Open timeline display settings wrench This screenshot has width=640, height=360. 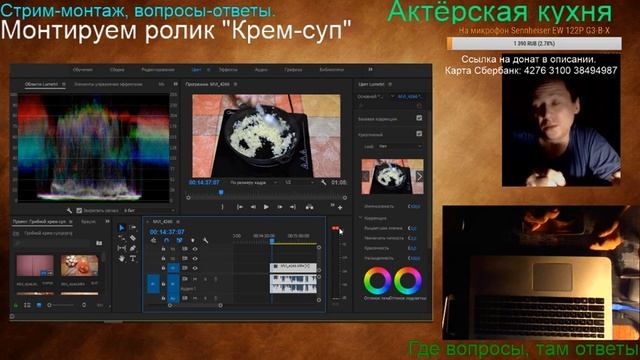click(206, 241)
